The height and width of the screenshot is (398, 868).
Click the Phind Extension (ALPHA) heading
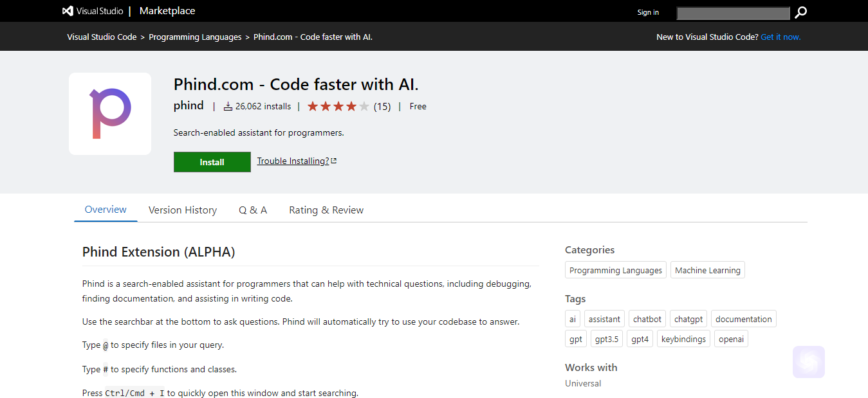[x=159, y=252]
